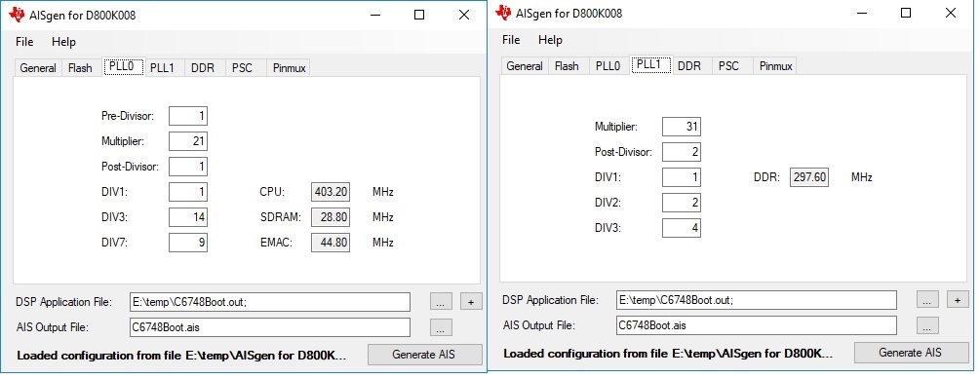This screenshot has width=980, height=378.
Task: Browse for AIS output file in left window
Action: (441, 326)
